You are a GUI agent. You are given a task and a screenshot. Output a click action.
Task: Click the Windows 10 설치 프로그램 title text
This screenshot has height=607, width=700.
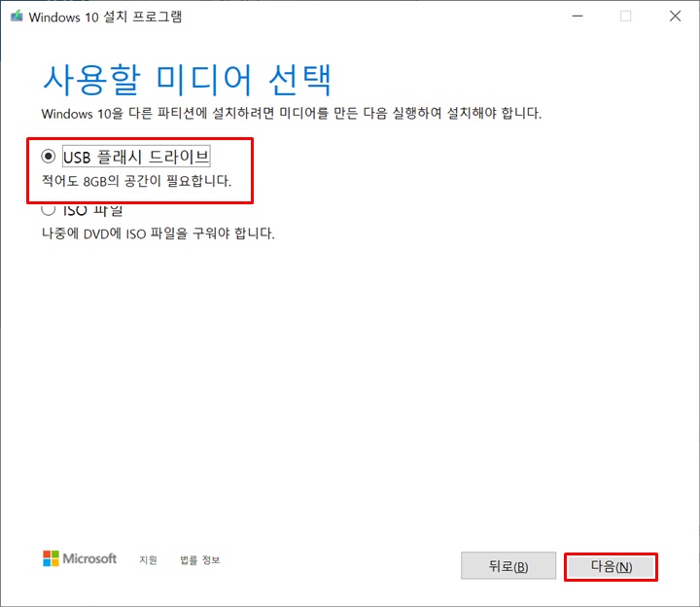105,17
